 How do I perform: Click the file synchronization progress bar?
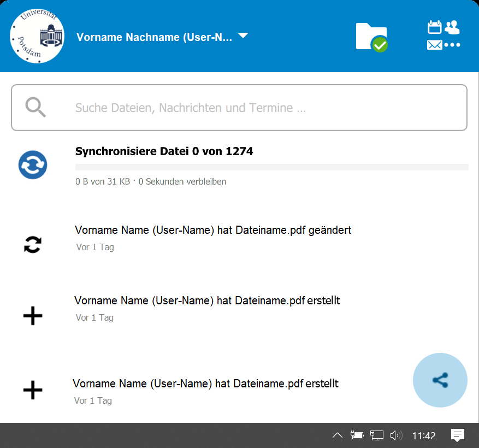(x=271, y=167)
